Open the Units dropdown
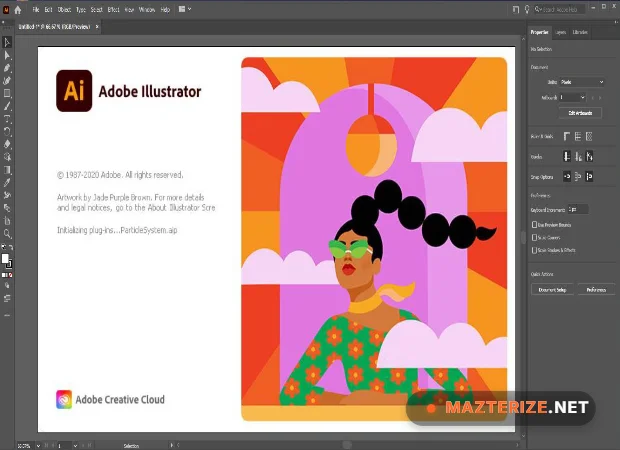The height and width of the screenshot is (450, 620). click(x=582, y=82)
